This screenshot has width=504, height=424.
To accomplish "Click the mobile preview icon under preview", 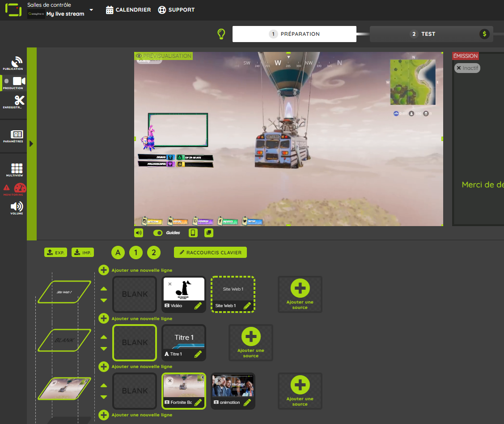I will click(x=193, y=232).
